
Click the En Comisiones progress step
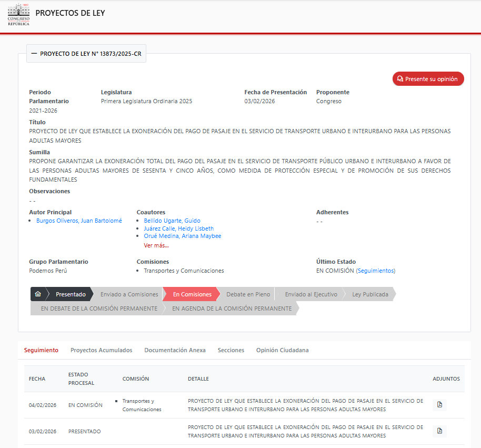point(192,294)
